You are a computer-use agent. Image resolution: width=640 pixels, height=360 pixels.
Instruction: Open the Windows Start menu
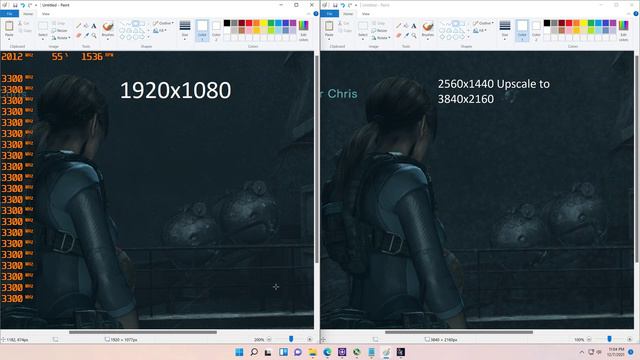[239, 352]
